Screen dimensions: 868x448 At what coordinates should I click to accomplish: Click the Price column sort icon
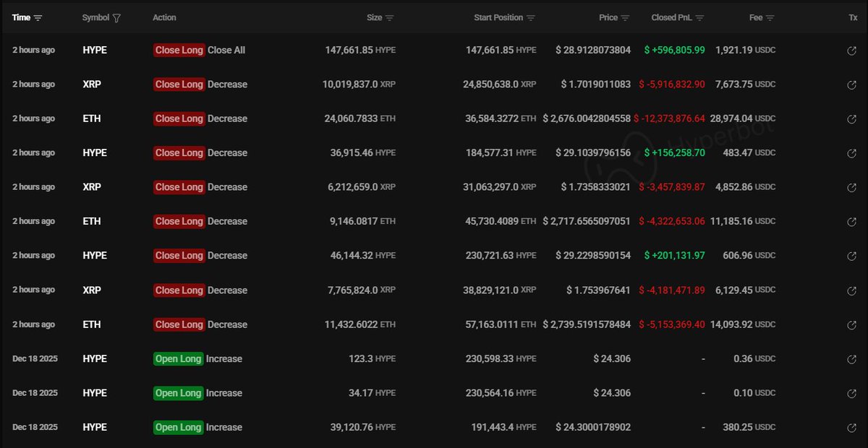pos(626,18)
